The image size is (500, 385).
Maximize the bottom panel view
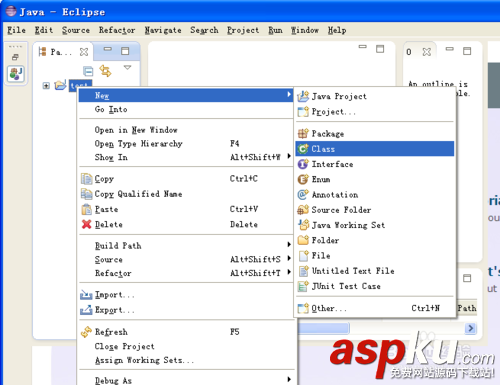tap(467, 278)
